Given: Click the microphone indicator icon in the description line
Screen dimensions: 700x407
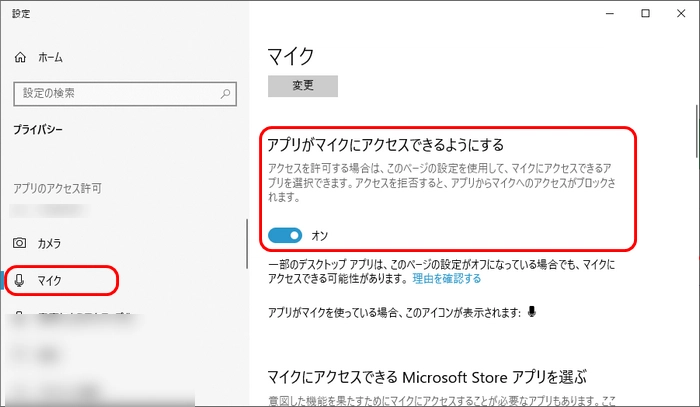Looking at the screenshot, I should click(x=531, y=312).
